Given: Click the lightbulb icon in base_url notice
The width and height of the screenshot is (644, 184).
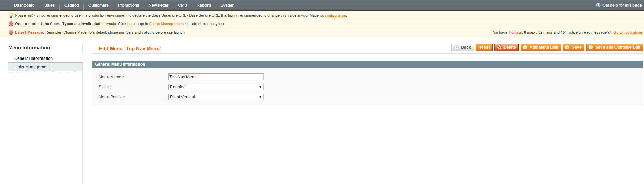Looking at the screenshot, I should point(11,15).
